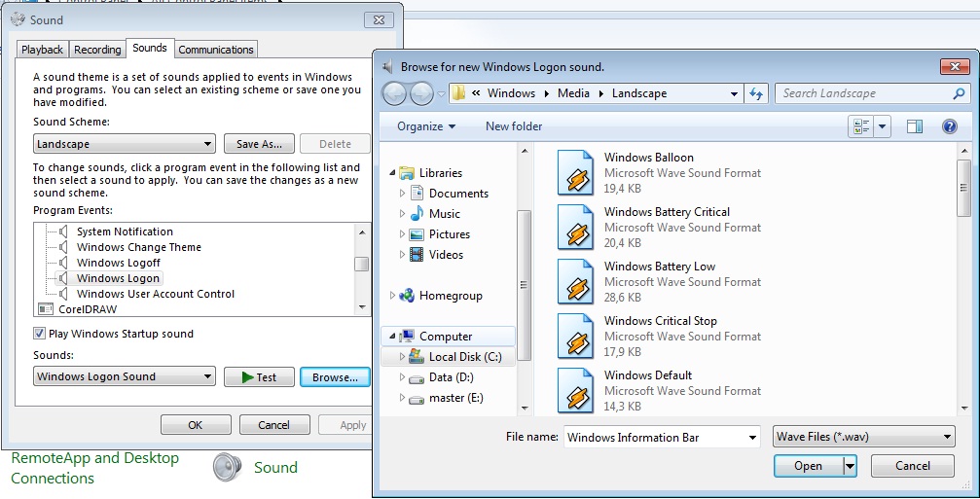Click the Music library icon
980x499 pixels.
417,214
